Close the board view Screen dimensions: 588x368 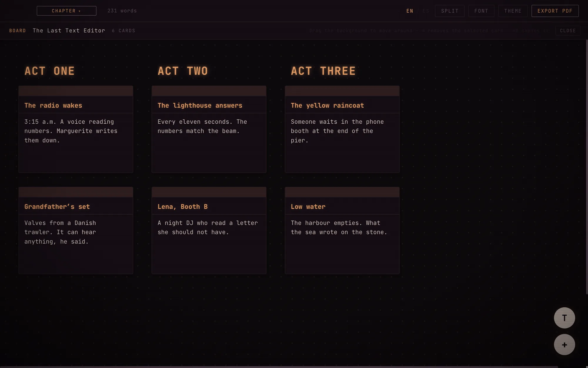(568, 31)
